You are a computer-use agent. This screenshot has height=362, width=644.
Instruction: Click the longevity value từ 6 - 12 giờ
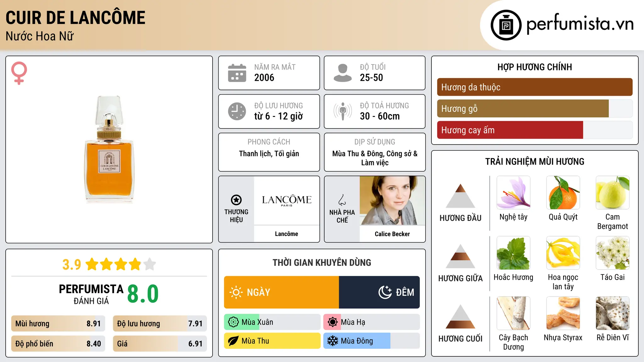click(279, 116)
